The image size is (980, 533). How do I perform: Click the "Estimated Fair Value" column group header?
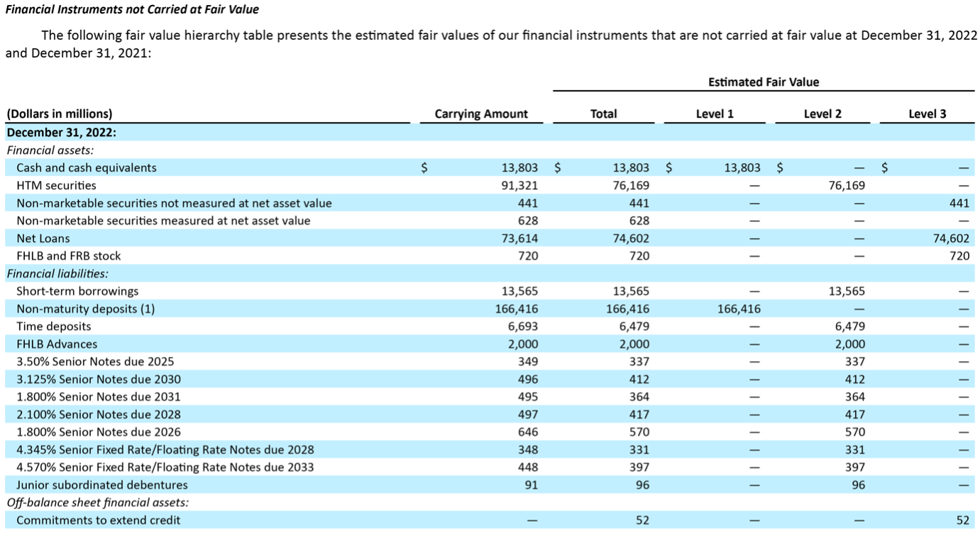point(762,82)
